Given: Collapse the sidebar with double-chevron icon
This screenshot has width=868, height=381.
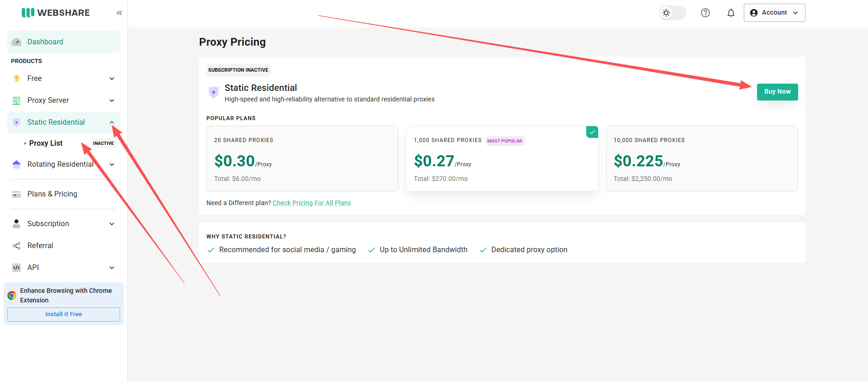Looking at the screenshot, I should point(119,13).
